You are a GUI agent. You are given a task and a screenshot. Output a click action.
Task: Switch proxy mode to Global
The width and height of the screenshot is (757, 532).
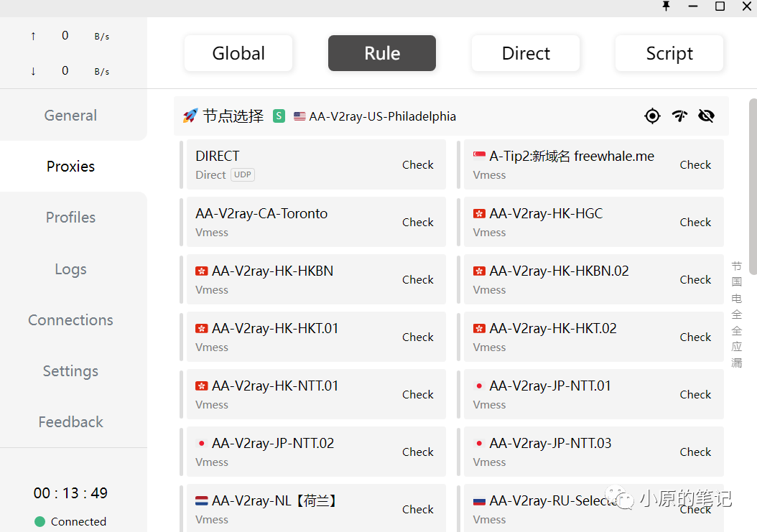pyautogui.click(x=238, y=53)
